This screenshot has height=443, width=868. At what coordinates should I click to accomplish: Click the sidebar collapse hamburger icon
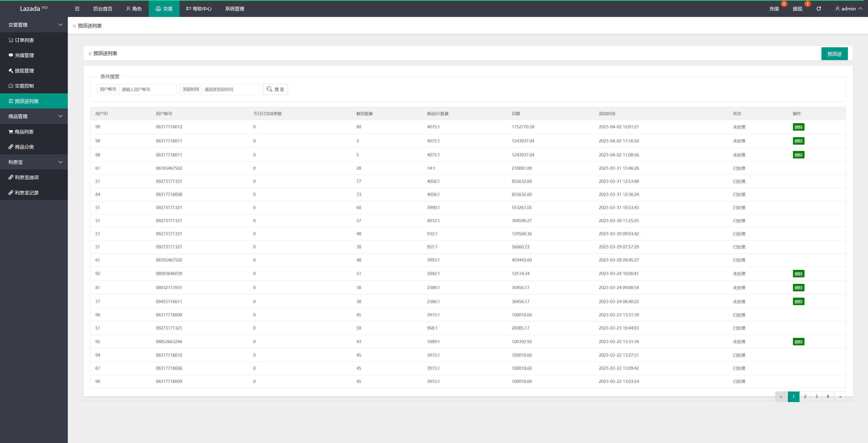77,9
